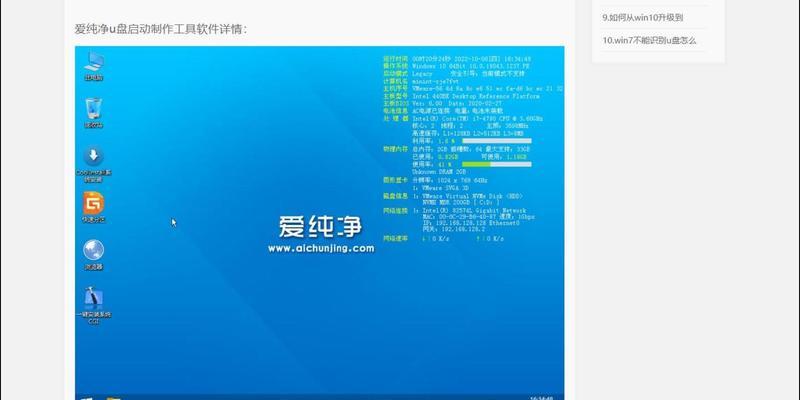Viewport: 800px width, 400px height.
Task: Launch the 一键安装系统 CGI desktop icon
Action: click(94, 305)
